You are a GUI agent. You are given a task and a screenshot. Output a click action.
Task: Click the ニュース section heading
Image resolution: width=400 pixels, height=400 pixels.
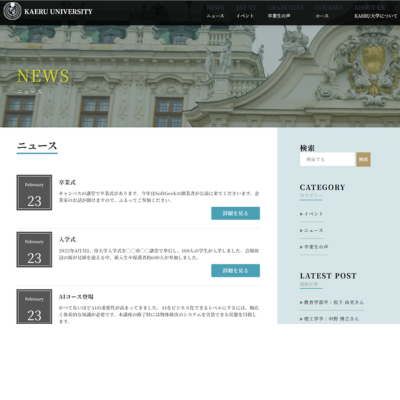pyautogui.click(x=37, y=146)
